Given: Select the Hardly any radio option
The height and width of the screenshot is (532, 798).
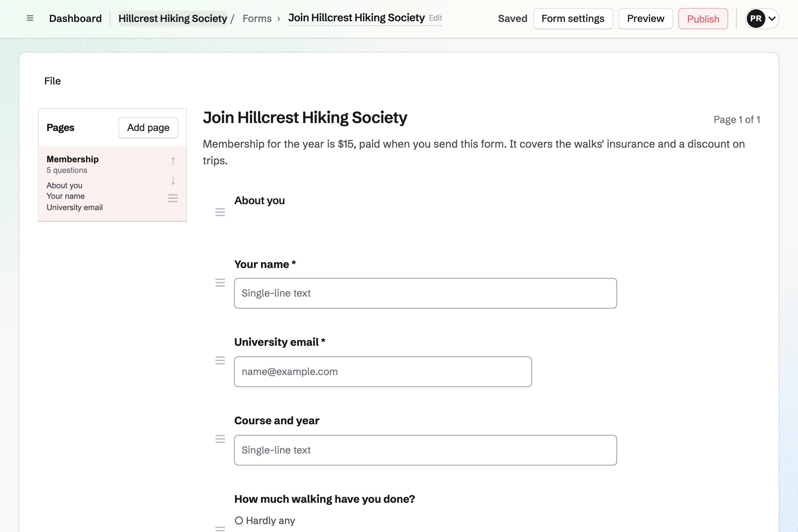Looking at the screenshot, I should 239,520.
